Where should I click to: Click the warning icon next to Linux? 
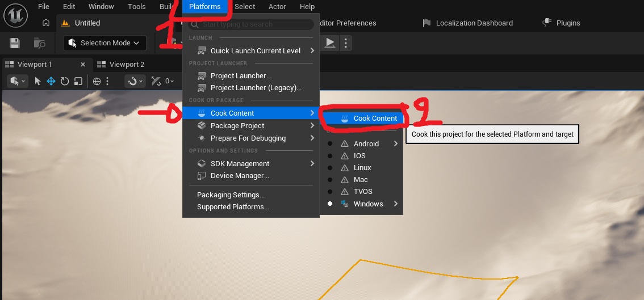tap(345, 168)
